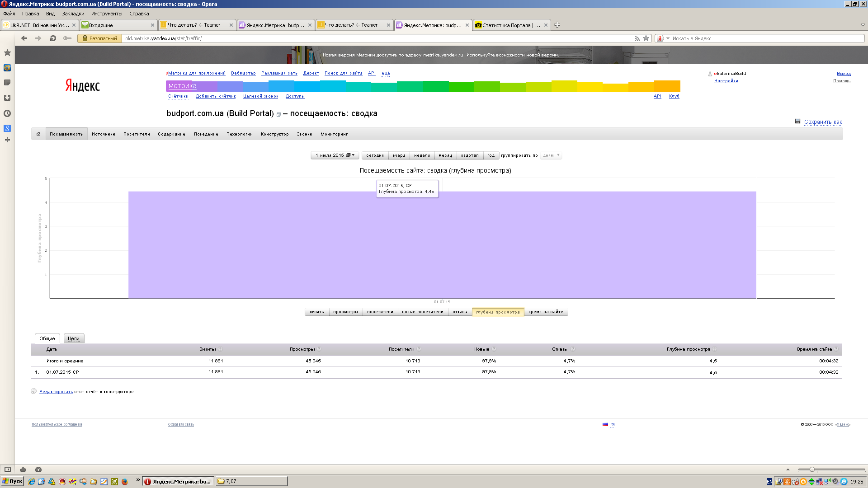Reload the page with the refresh icon
This screenshot has height=488, width=868.
point(53,38)
